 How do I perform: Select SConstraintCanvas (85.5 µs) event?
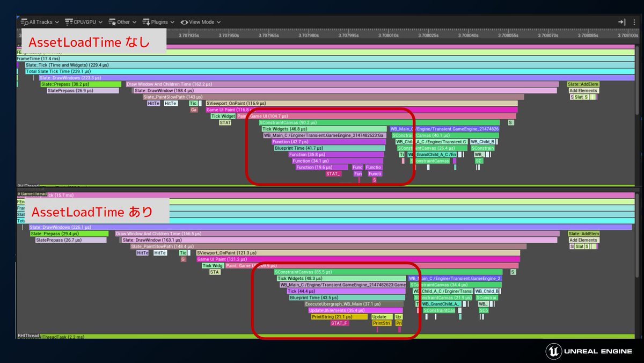388,272
